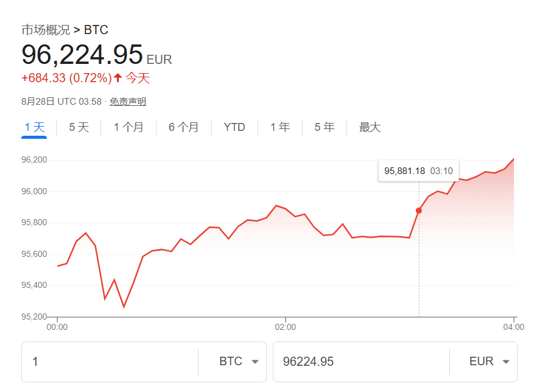Select the 最大 range tab

(x=370, y=127)
